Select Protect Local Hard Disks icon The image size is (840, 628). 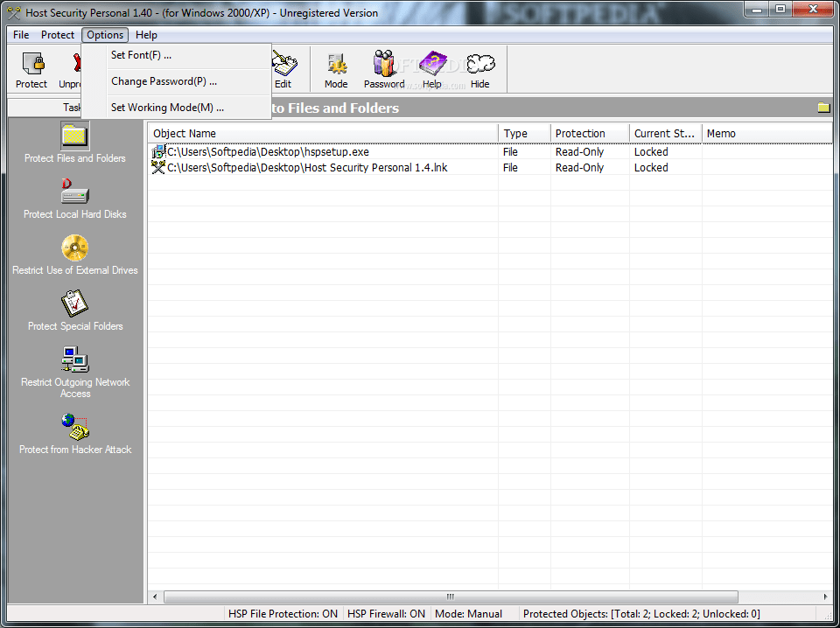pos(75,192)
